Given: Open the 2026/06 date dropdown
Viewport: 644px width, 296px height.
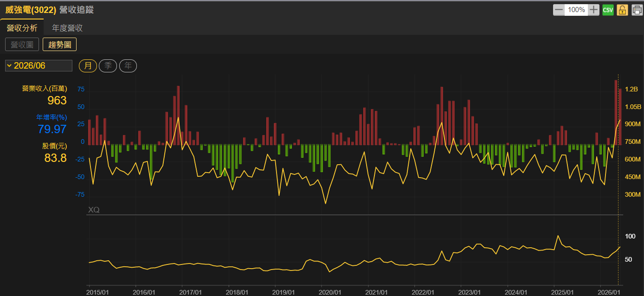Looking at the screenshot, I should pos(39,66).
